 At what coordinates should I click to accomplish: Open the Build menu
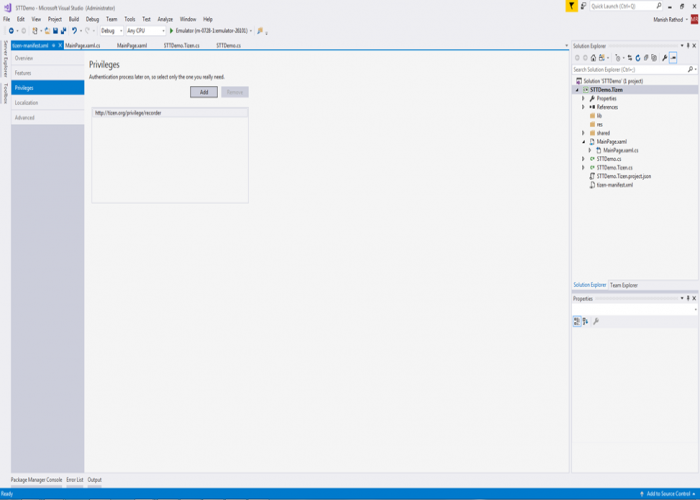[73, 19]
